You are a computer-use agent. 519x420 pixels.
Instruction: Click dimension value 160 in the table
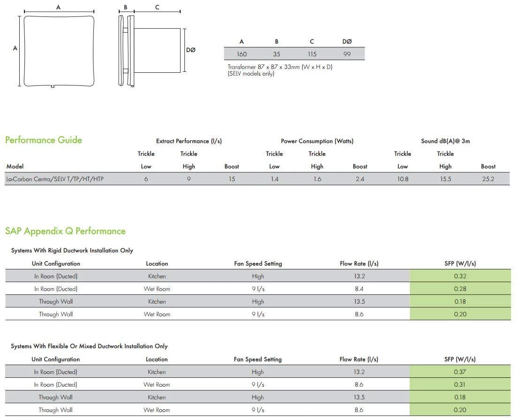coord(242,54)
